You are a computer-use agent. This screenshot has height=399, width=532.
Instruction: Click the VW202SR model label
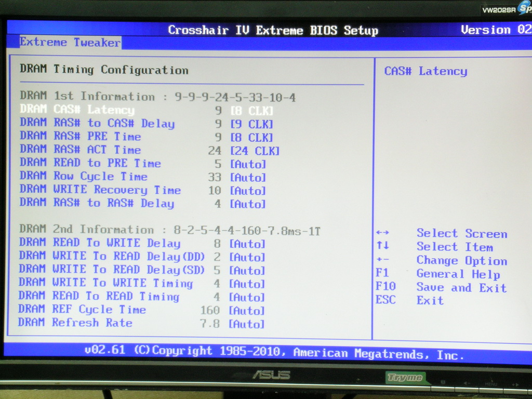point(499,10)
